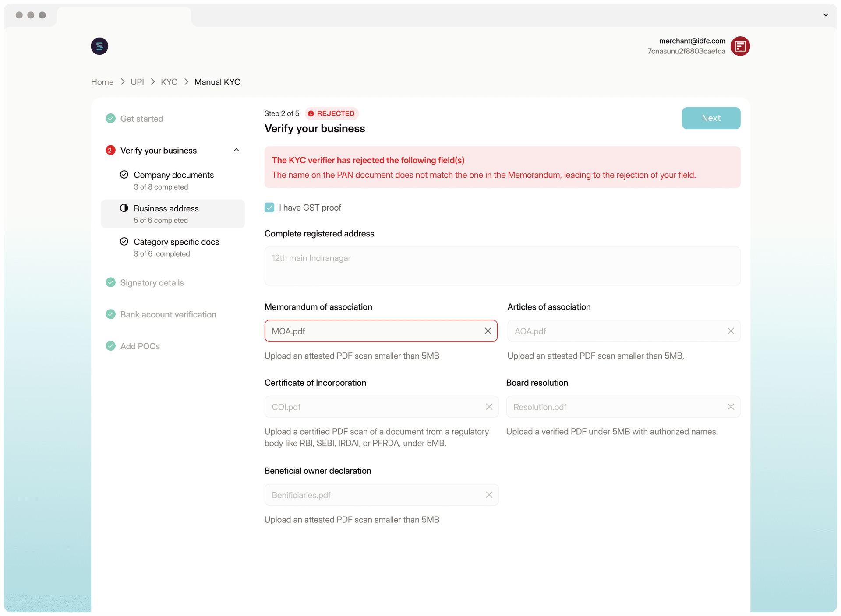Click Get started green check icon

click(110, 118)
